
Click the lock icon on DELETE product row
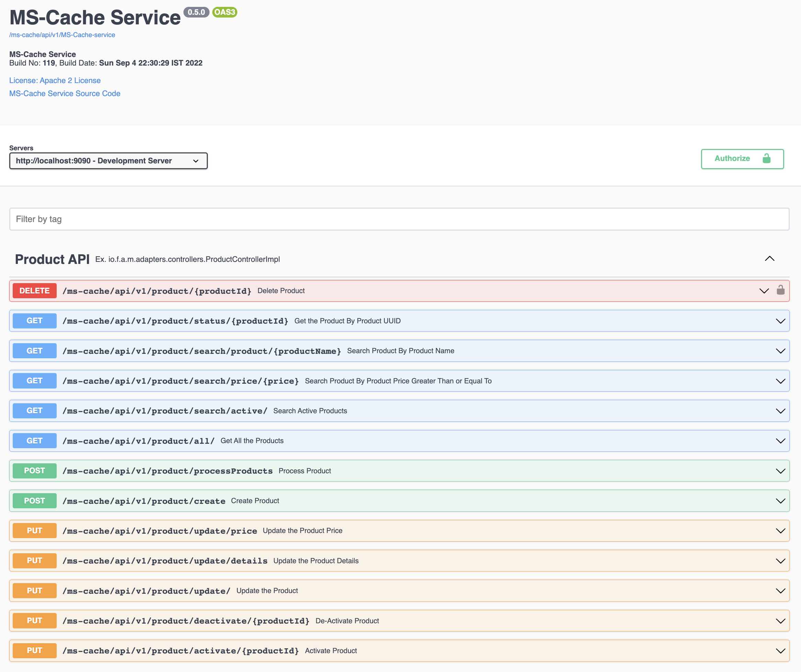click(780, 290)
